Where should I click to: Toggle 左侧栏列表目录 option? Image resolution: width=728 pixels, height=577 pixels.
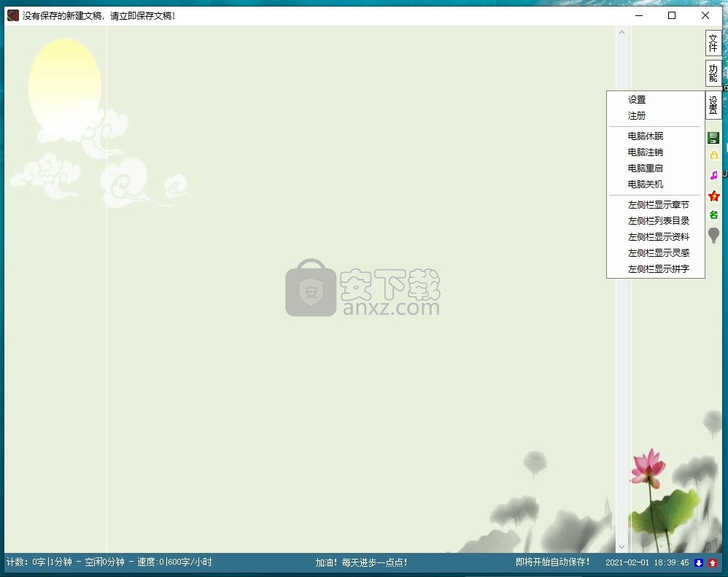tap(658, 221)
